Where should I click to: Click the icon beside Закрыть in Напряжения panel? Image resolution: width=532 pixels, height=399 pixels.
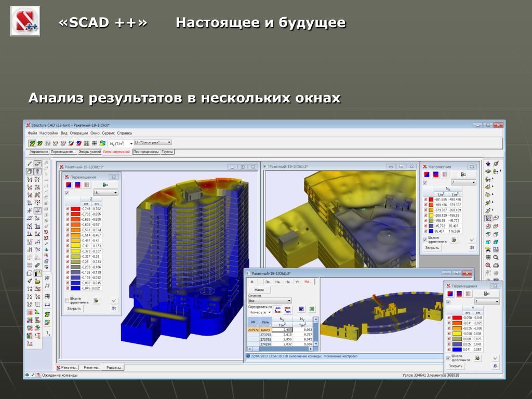point(472,248)
